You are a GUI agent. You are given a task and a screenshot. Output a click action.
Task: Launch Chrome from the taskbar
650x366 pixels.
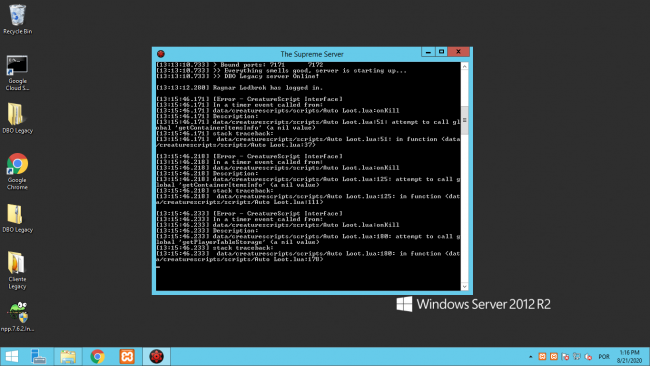click(97, 356)
